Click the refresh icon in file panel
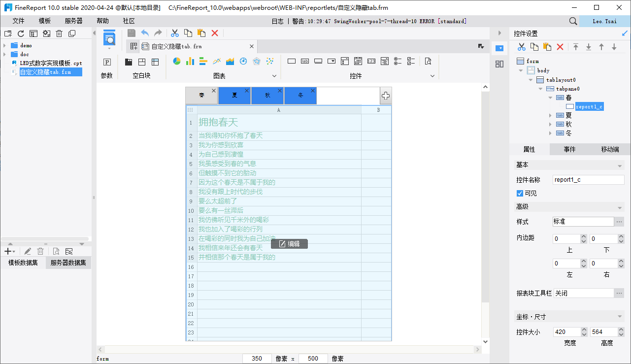Viewport: 631px width, 364px height. coord(21,33)
